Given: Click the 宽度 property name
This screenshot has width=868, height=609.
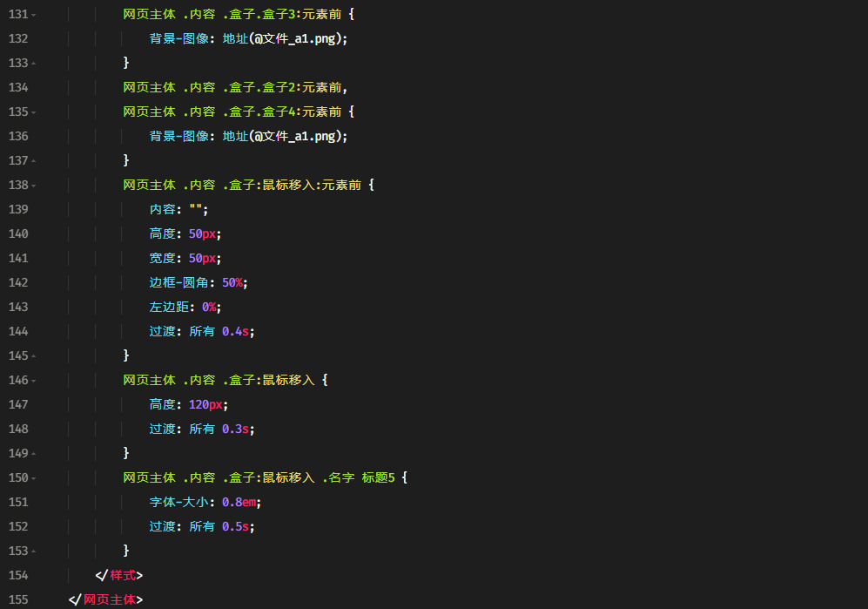Looking at the screenshot, I should (162, 258).
